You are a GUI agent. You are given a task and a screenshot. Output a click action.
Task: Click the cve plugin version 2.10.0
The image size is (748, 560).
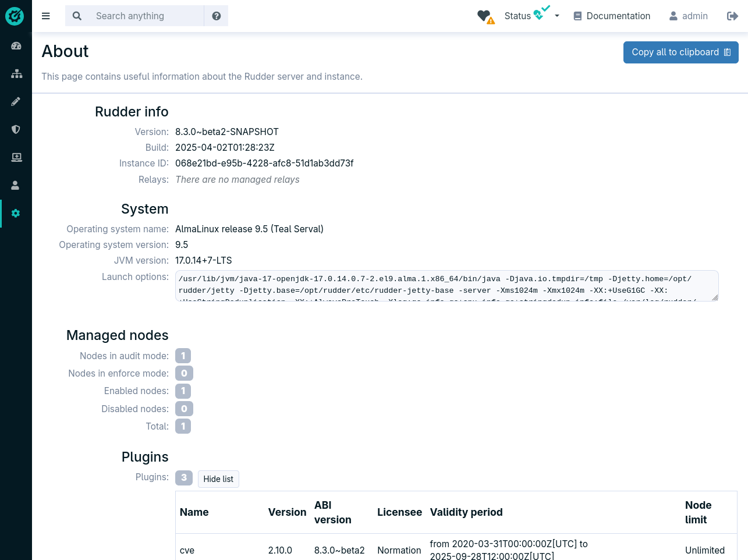pyautogui.click(x=280, y=550)
